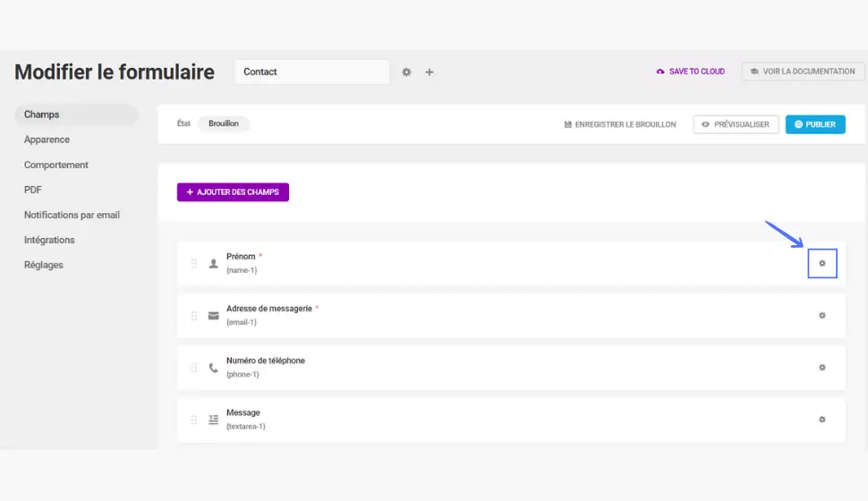
Task: Click Enregistrer le brouillon
Action: [620, 124]
